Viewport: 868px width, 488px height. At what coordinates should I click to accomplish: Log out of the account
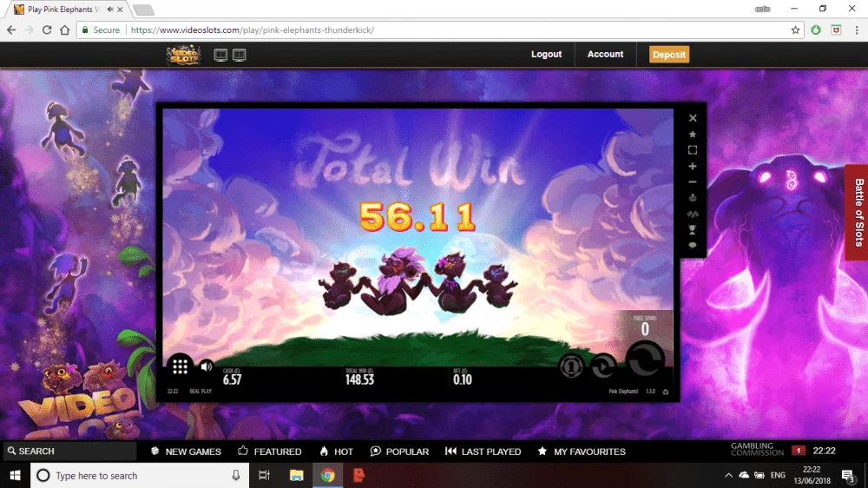point(546,55)
